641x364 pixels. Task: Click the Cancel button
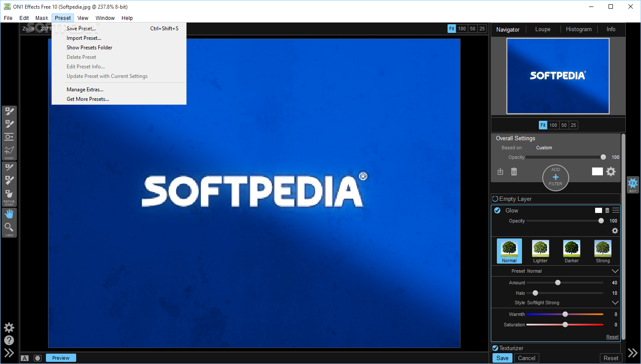[x=527, y=358]
